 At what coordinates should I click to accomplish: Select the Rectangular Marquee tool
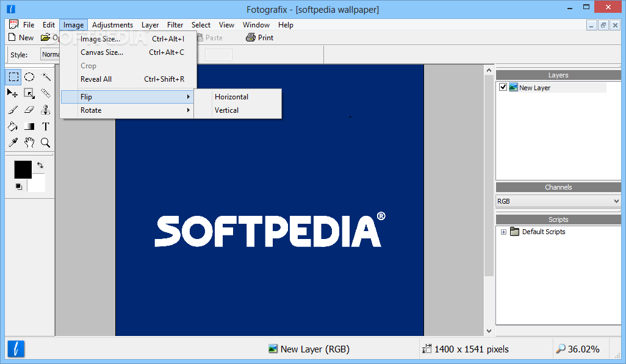point(13,77)
